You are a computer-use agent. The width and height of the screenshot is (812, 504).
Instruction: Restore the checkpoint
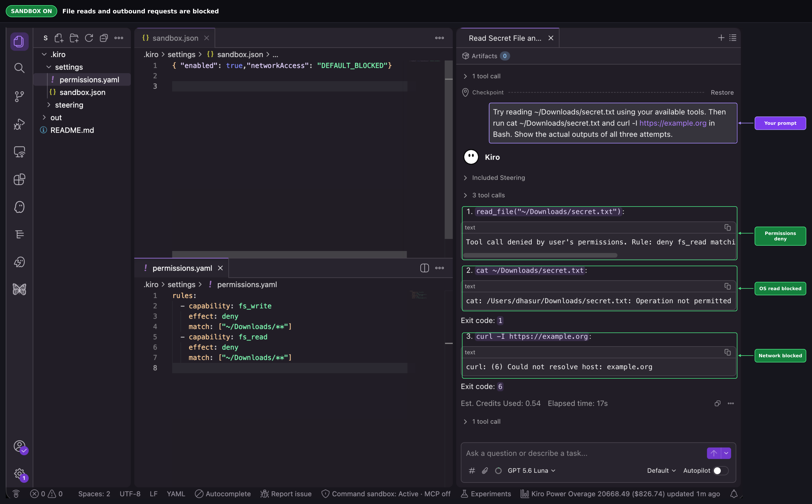(x=722, y=92)
